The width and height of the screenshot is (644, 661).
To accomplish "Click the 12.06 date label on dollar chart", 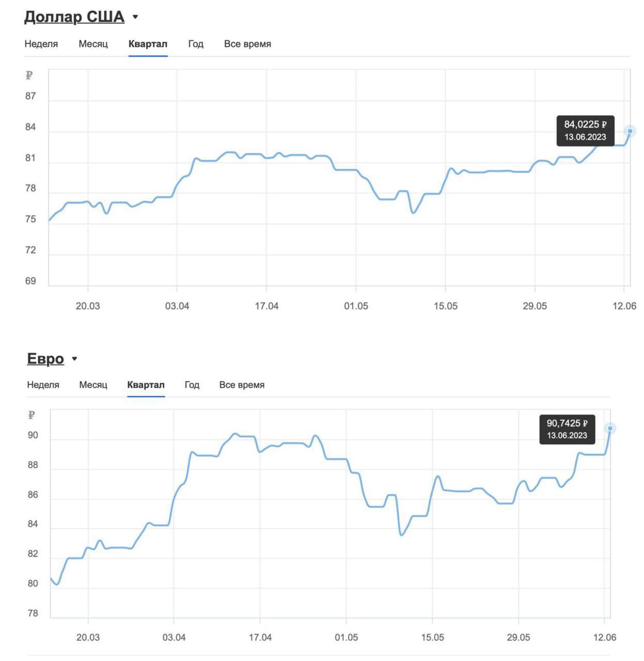I will 625,306.
